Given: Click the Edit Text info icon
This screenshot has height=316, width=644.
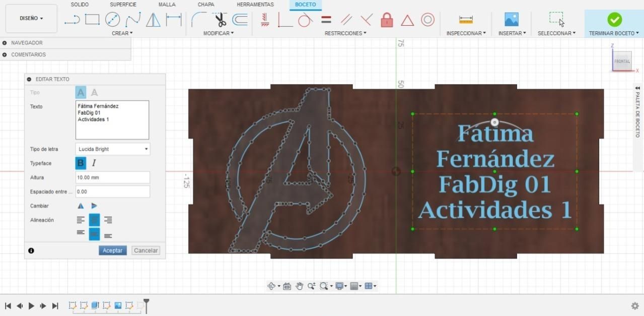Looking at the screenshot, I should click(x=31, y=250).
